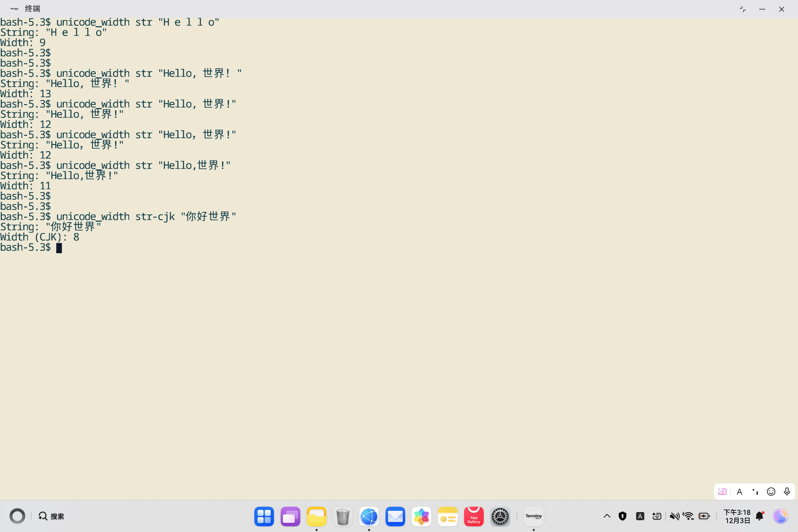This screenshot has width=798, height=532.
Task: Open the notification bell center
Action: 760,516
